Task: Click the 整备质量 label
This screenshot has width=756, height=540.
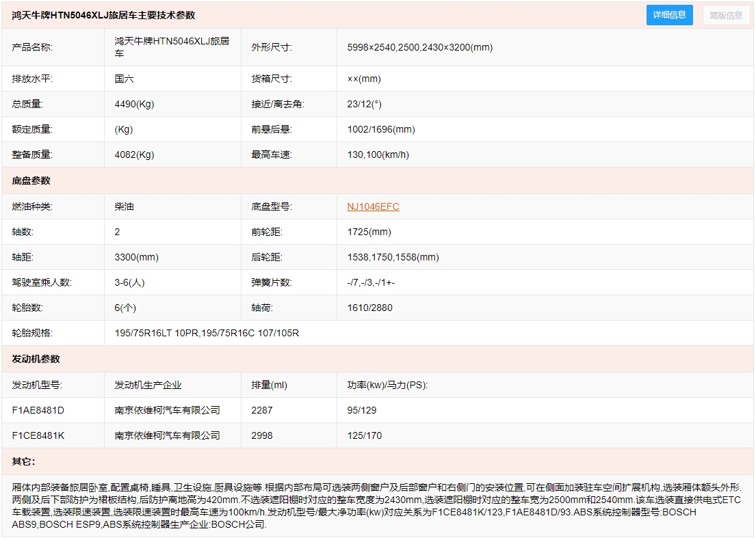Action: [x=32, y=154]
